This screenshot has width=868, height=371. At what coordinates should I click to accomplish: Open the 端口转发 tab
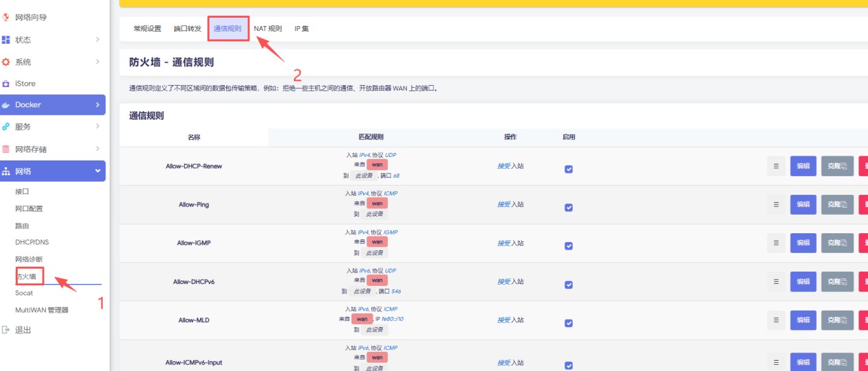pos(187,29)
